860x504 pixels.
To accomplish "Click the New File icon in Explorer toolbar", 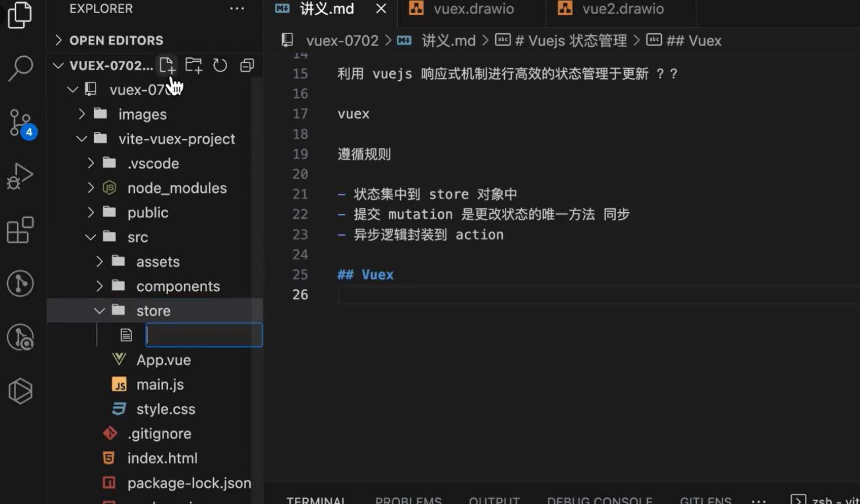I will [x=167, y=65].
